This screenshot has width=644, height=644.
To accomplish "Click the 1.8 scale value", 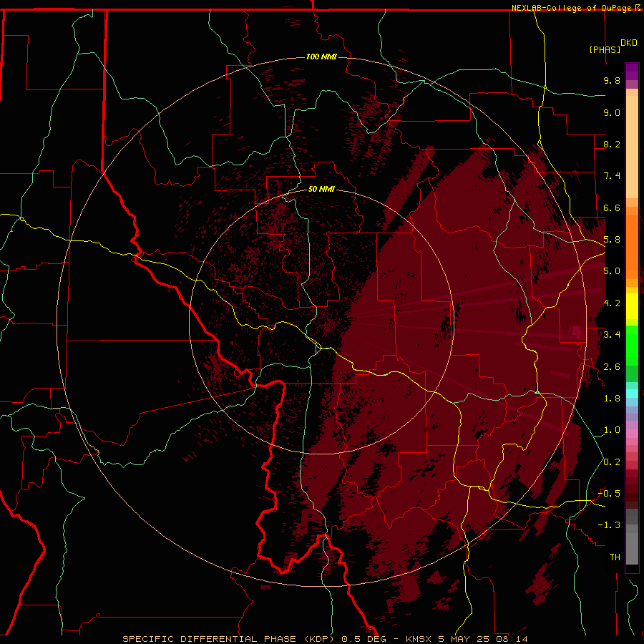I will click(x=612, y=399).
